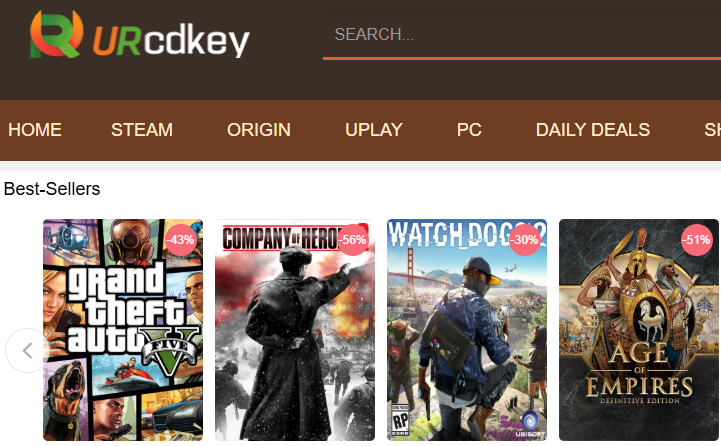The image size is (721, 446).
Task: Show previous best-sellers with the left chevron
Action: 28,350
